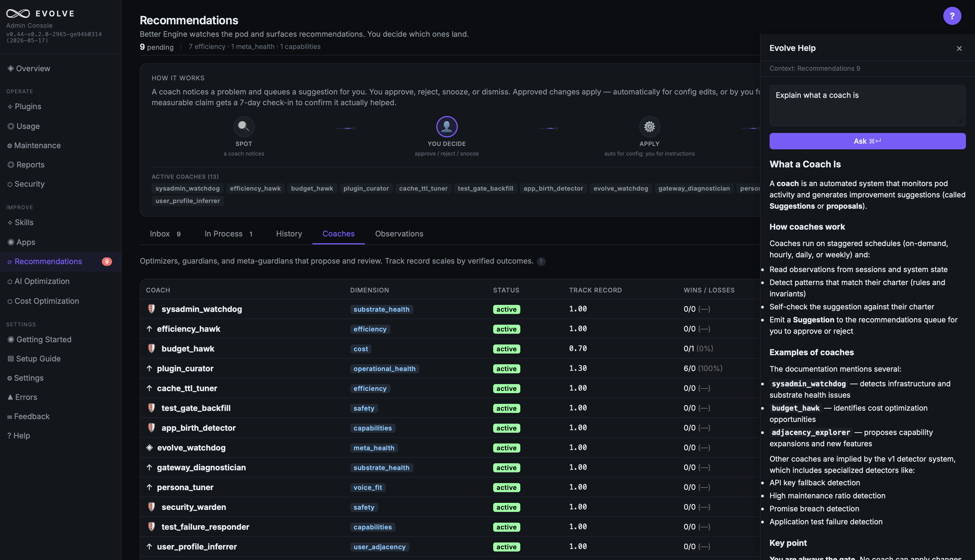
Task: Click the Apply gear icon
Action: (649, 126)
